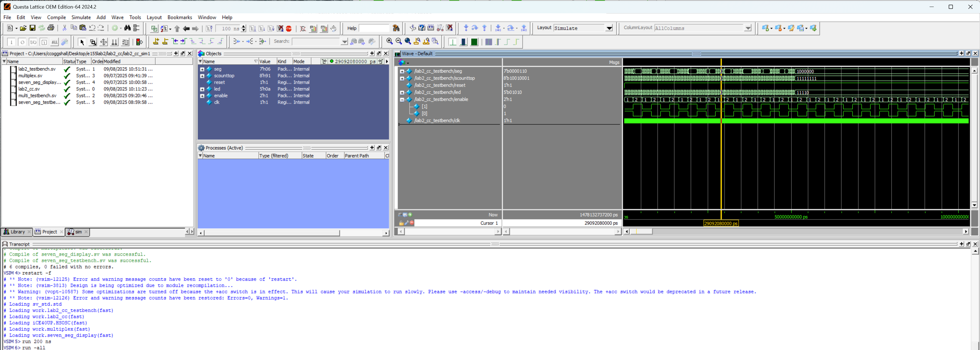980x350 pixels.
Task: Click the Print icon in toolbar
Action: [x=51, y=28]
